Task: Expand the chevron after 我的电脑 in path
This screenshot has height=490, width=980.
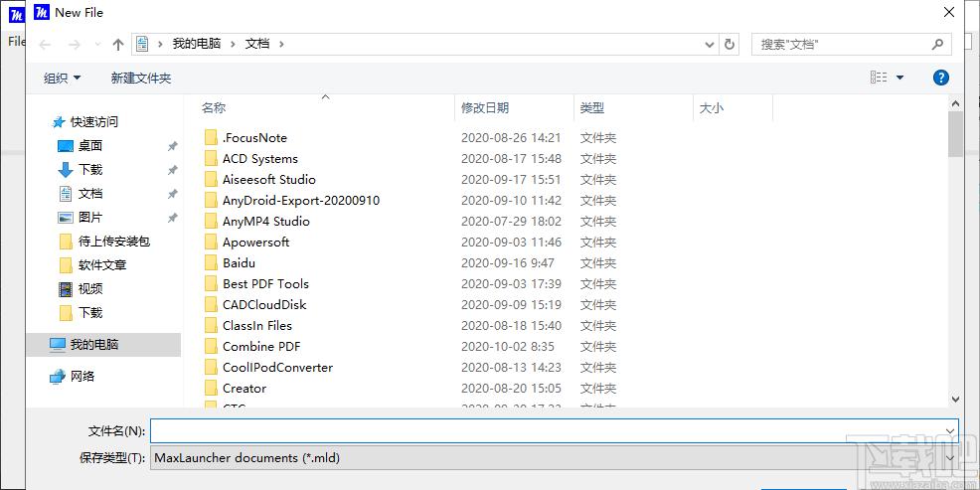Action: (234, 45)
